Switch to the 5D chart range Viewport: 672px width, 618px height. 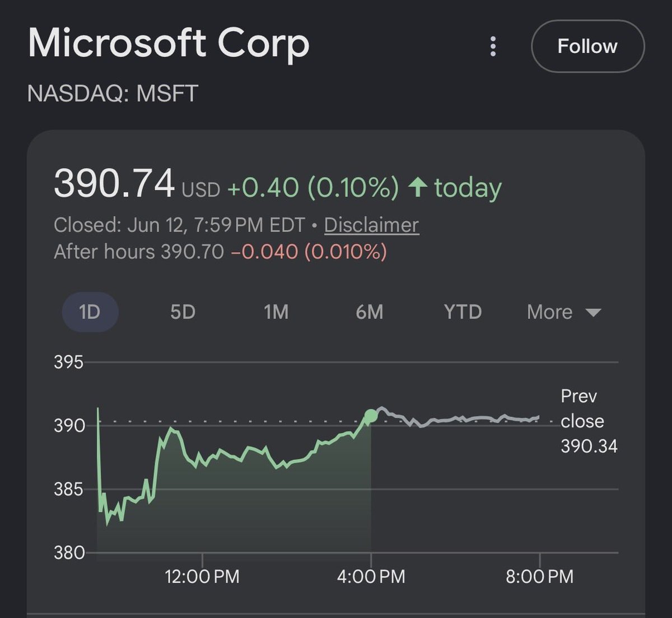coord(183,312)
